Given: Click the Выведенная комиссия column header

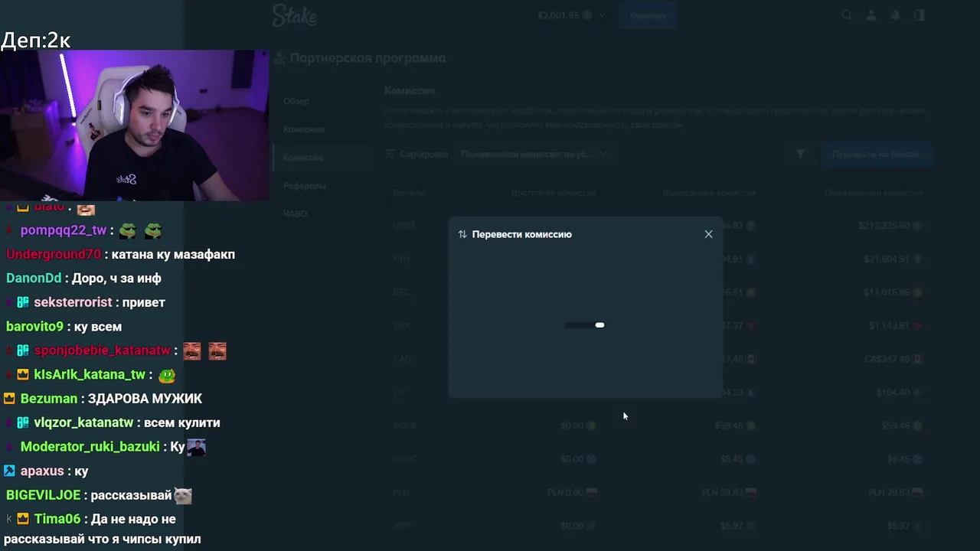Looking at the screenshot, I should [709, 193].
